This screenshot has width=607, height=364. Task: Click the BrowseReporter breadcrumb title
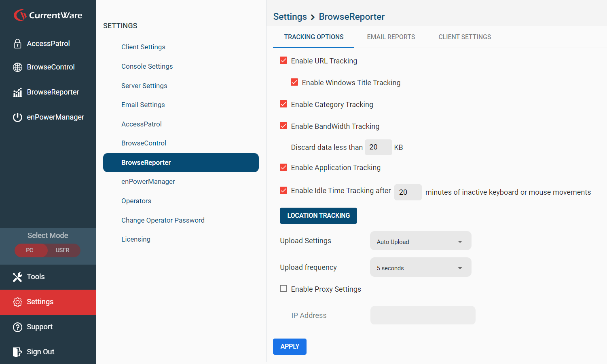coord(352,17)
